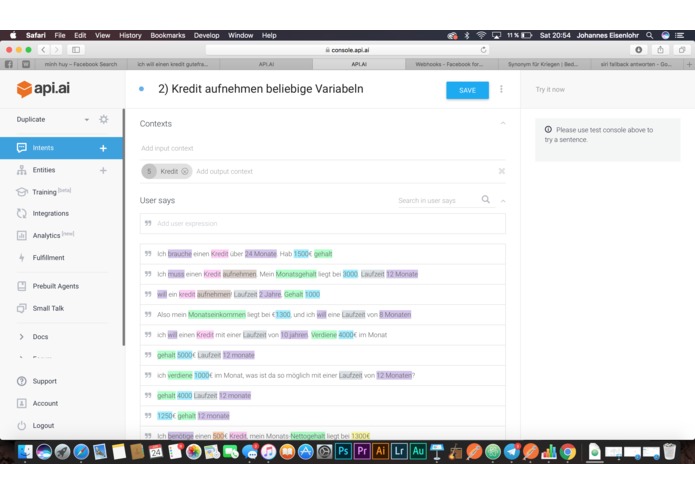Open Training section
The height and width of the screenshot is (494, 695).
[44, 192]
